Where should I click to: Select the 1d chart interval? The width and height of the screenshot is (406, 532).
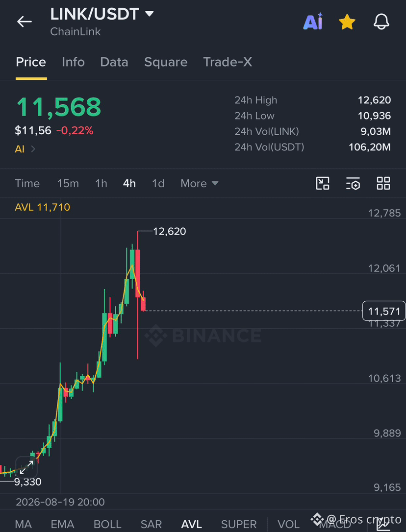pos(158,184)
